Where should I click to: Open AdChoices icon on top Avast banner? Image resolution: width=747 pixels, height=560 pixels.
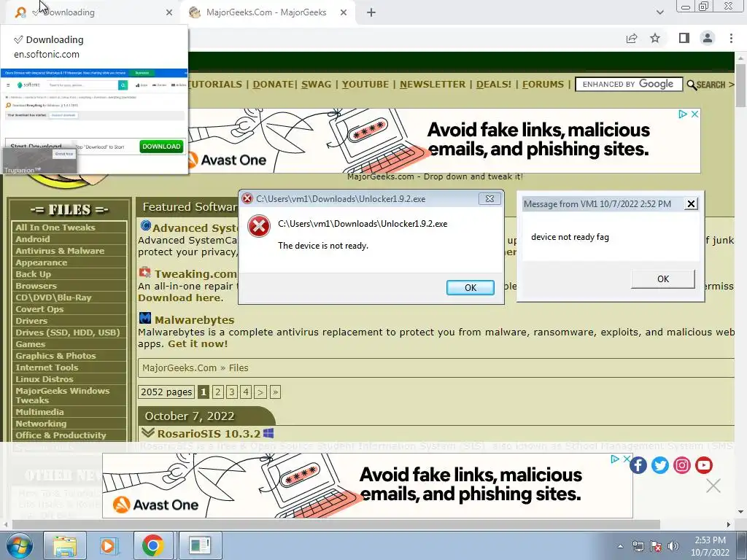(683, 114)
